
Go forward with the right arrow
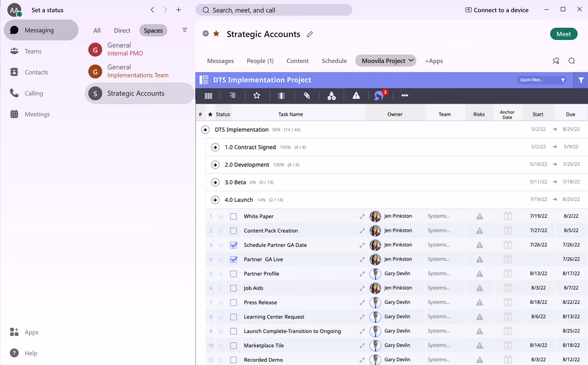[166, 10]
